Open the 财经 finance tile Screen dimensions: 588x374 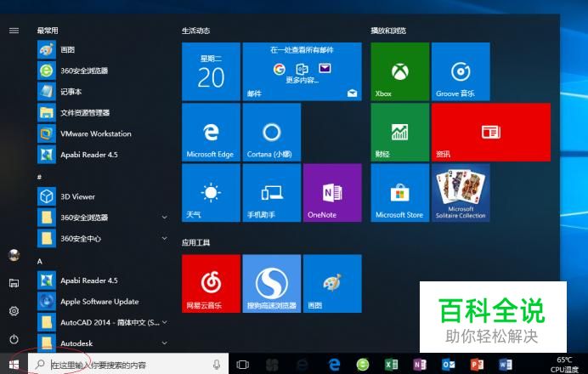[400, 133]
